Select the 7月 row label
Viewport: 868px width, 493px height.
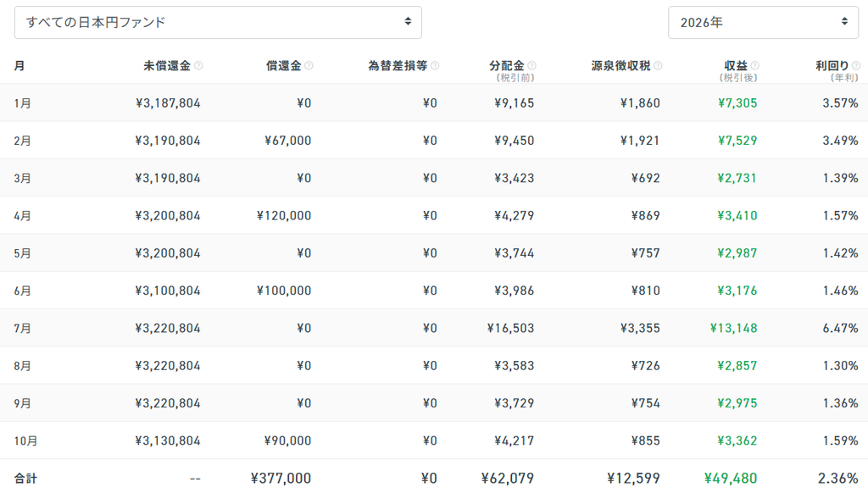[23, 329]
